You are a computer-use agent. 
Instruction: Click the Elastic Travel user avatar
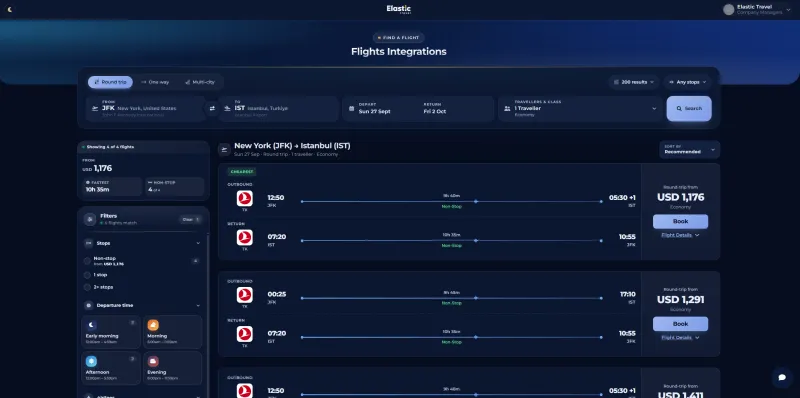coord(729,9)
